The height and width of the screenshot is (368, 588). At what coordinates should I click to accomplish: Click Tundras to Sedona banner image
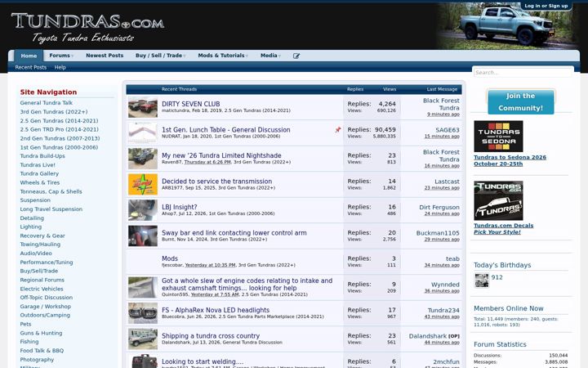498,137
